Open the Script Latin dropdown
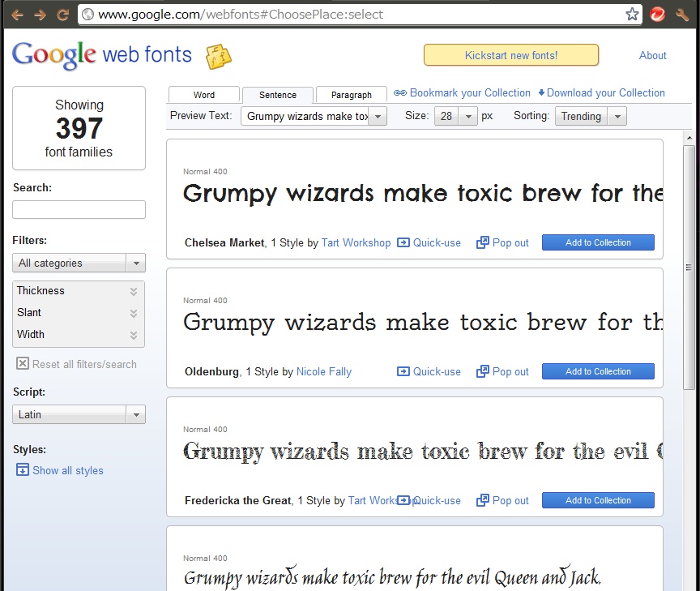This screenshot has width=700, height=591. (79, 414)
